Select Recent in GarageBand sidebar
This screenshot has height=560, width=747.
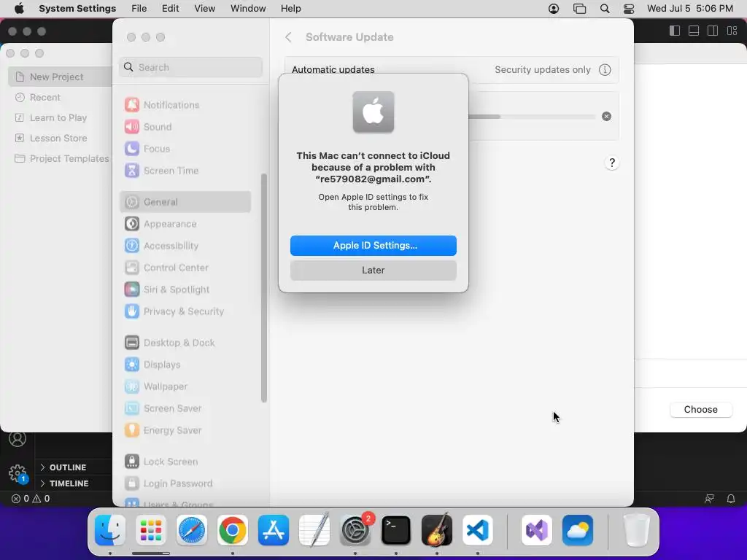pos(60,97)
